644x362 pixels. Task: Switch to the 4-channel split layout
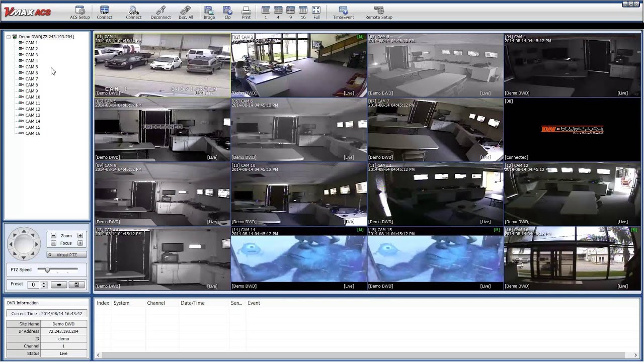pyautogui.click(x=278, y=13)
